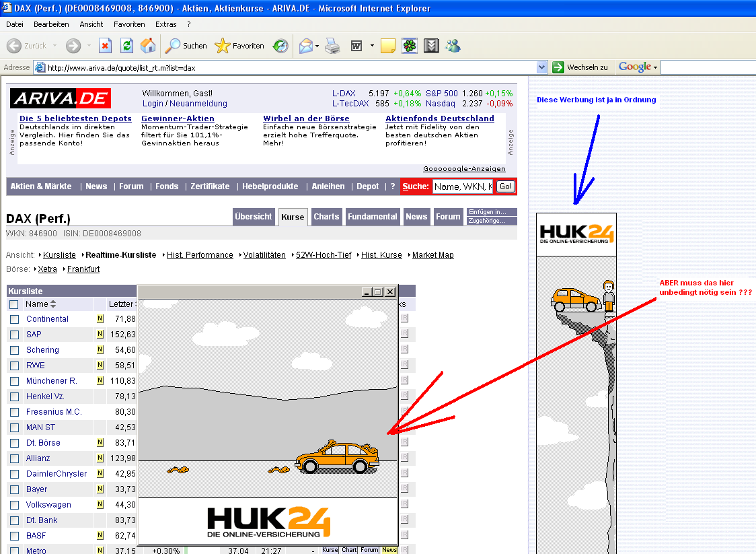The height and width of the screenshot is (554, 756).
Task: Open the Neuanmeldung link
Action: point(198,103)
